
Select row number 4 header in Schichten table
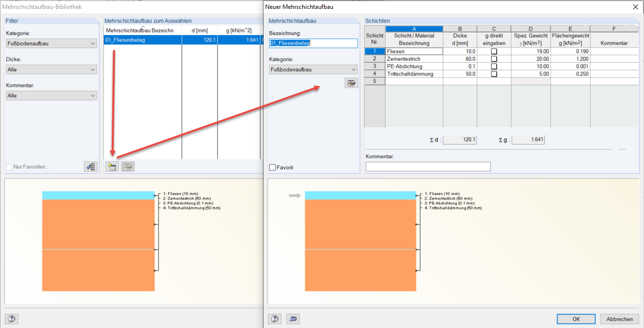pos(375,74)
